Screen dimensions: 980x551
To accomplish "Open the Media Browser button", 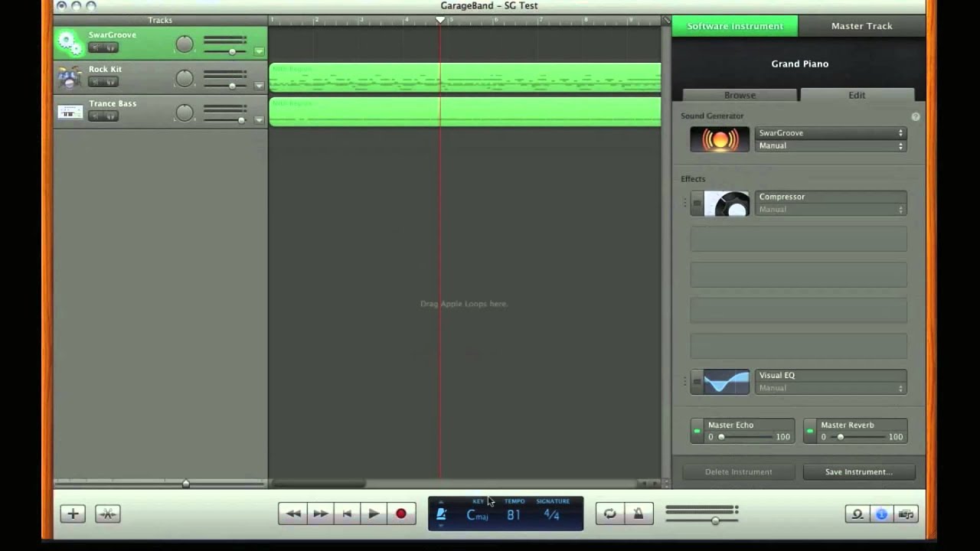I will click(906, 514).
